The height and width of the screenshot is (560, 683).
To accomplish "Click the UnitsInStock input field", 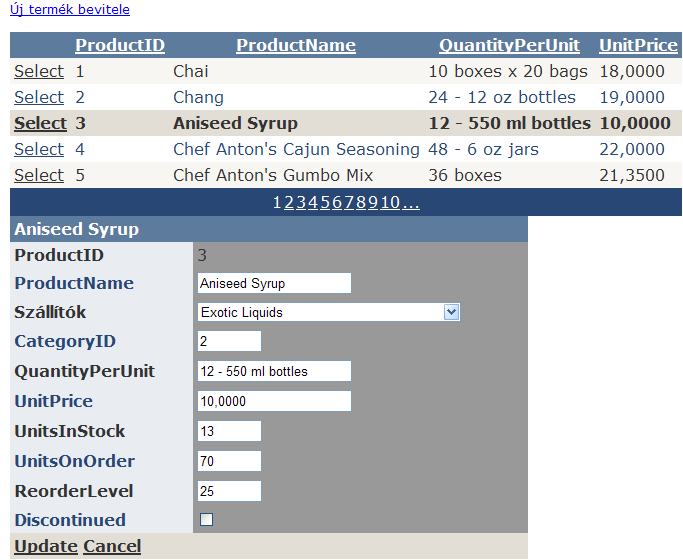I will click(229, 431).
